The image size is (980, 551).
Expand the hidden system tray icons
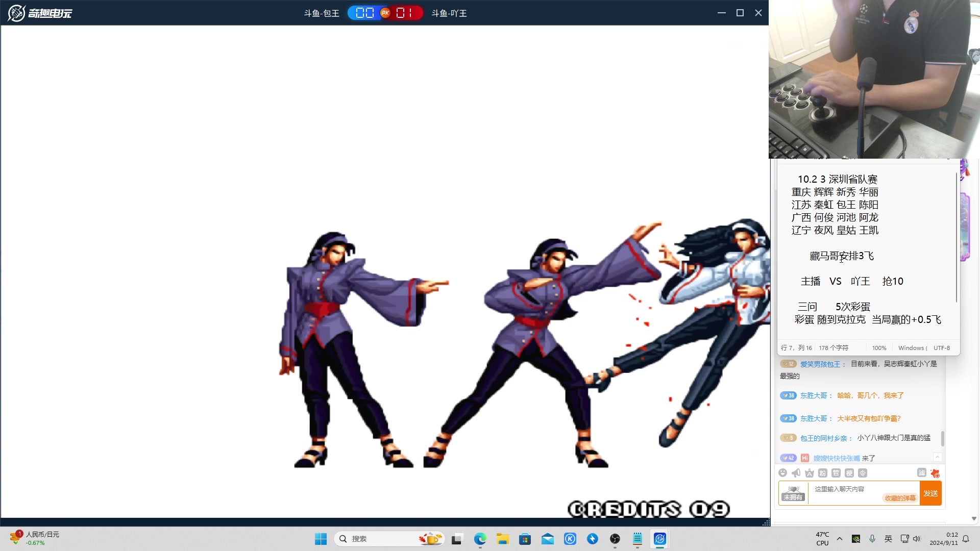(840, 539)
